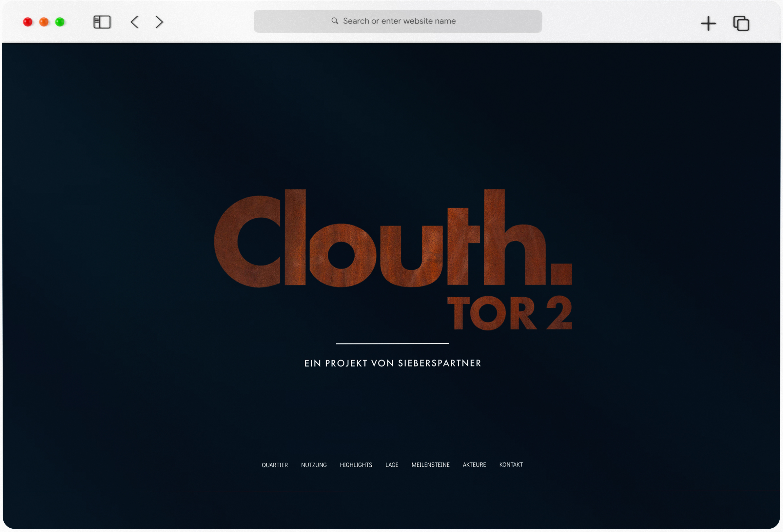
Task: Jump to the MEILENSTEINE section
Action: (430, 465)
